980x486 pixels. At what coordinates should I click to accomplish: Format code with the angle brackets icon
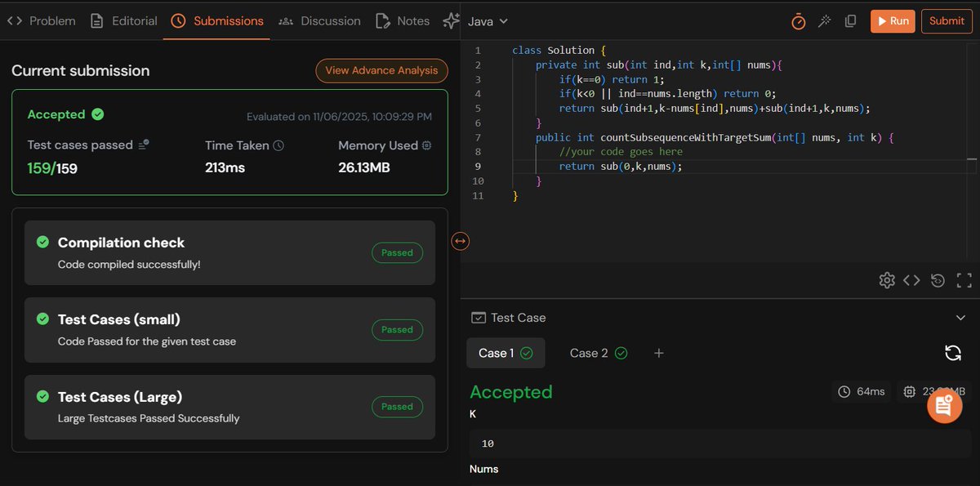[912, 279]
